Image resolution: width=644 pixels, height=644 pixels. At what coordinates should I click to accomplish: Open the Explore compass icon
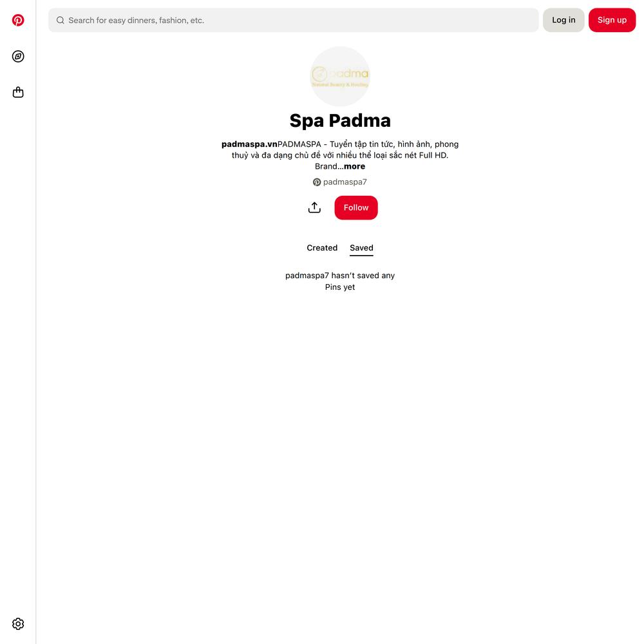(x=17, y=56)
